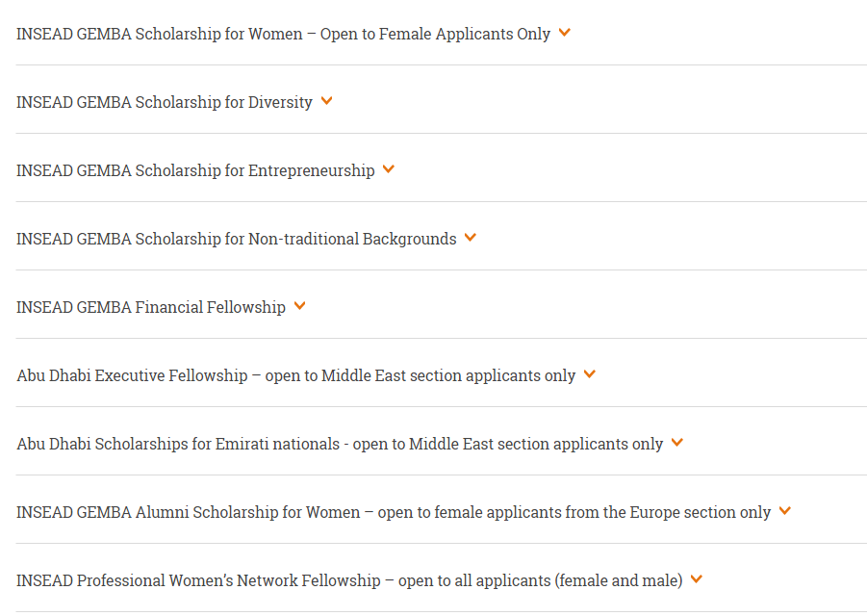Click blank area of Diversity scholarship row
867x616 pixels.
pos(599,101)
